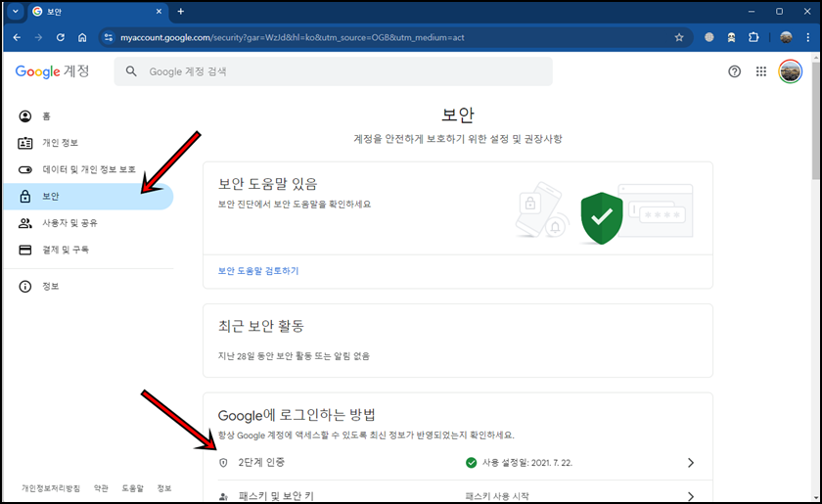Viewport: 822px width, 504px height.
Task: Click the 사용자 및 공유 people icon
Action: click(25, 223)
